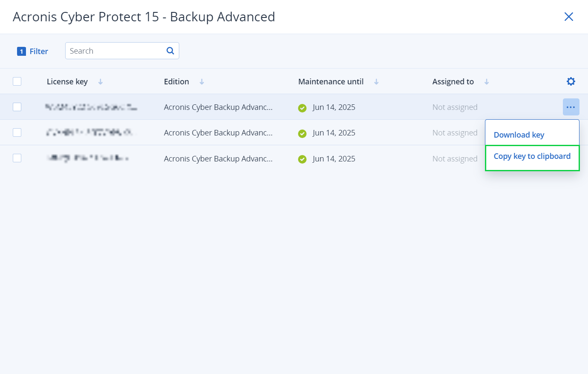Open the Filter options
The height and width of the screenshot is (374, 588).
click(39, 51)
